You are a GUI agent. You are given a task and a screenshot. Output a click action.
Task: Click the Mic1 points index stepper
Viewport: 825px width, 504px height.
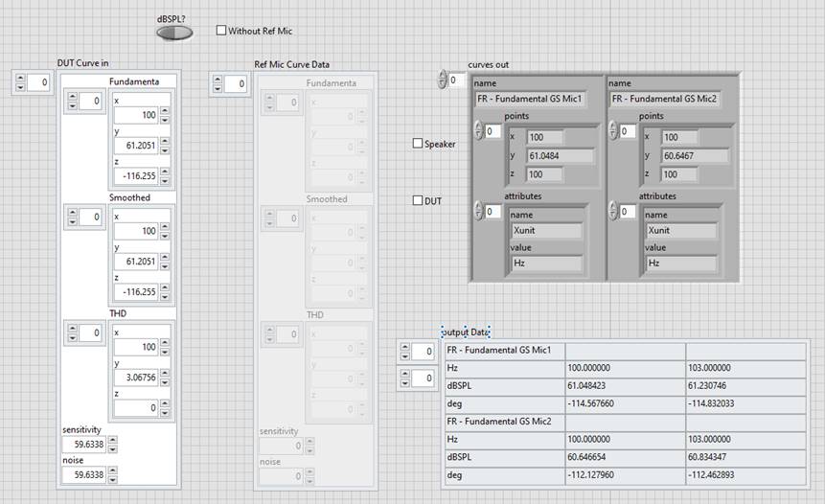479,131
